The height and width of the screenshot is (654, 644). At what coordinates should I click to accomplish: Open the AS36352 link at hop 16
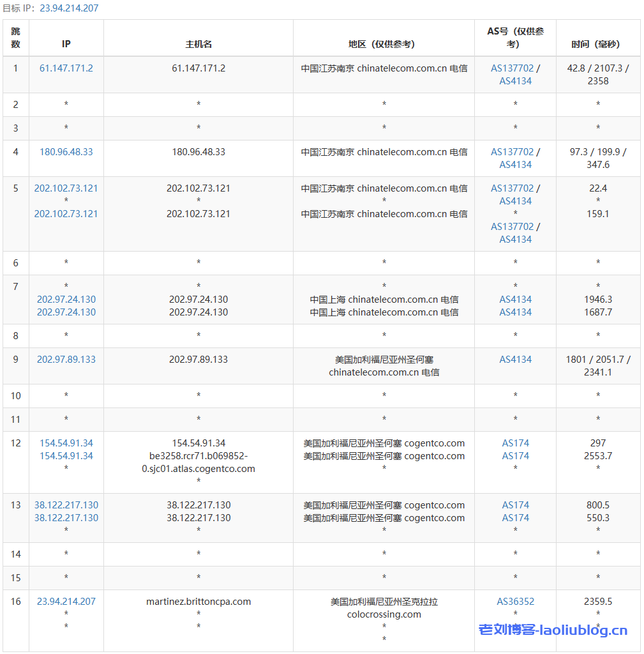point(514,601)
